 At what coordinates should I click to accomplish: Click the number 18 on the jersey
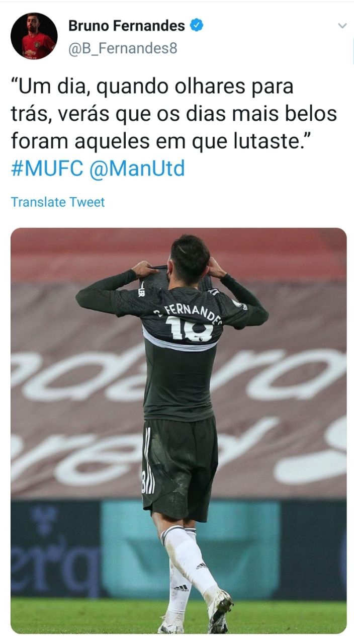[x=189, y=330]
